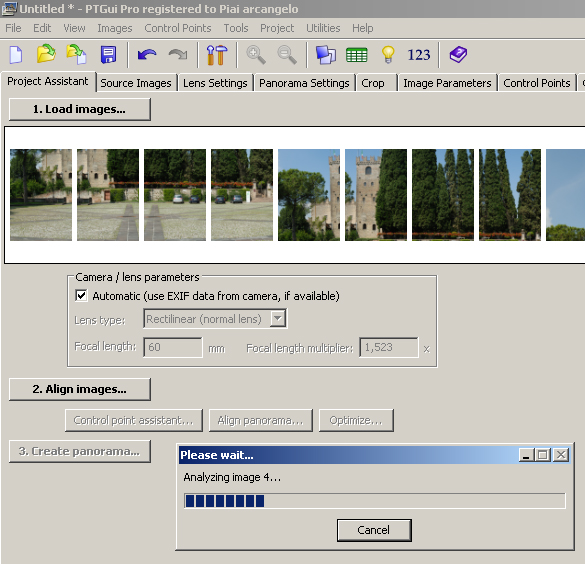The image size is (585, 564).
Task: Click the 2. Align images button
Action: [79, 389]
